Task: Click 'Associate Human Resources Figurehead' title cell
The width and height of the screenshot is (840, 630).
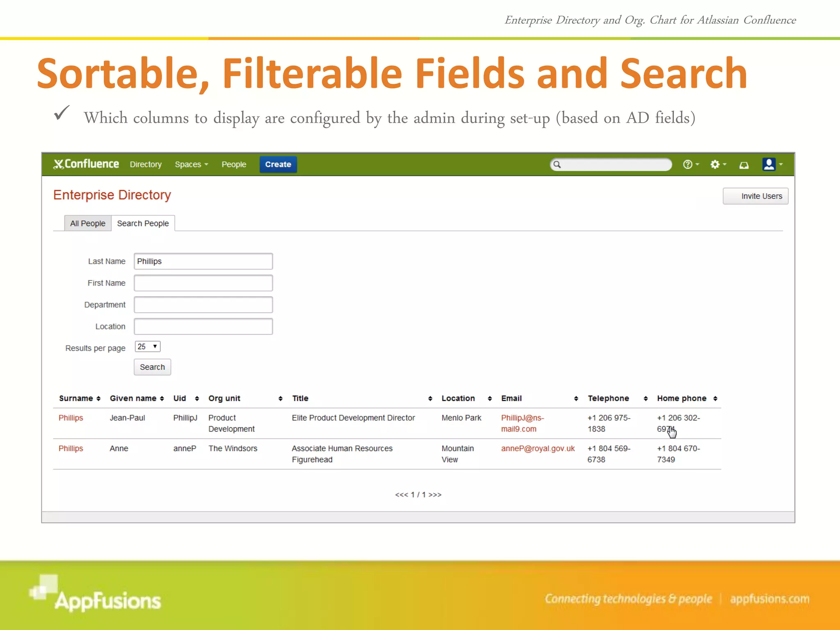Action: 342,454
